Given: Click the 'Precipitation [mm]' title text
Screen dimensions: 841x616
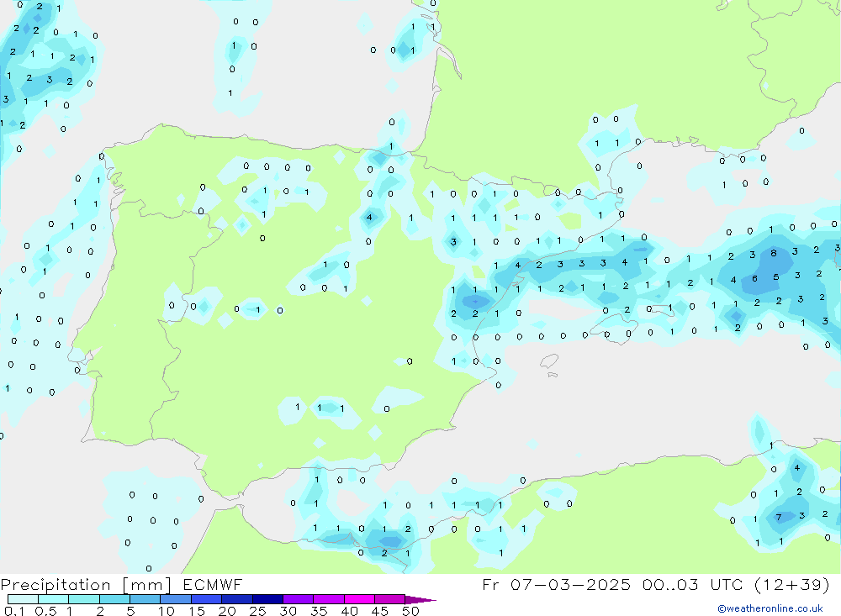Looking at the screenshot, I should [86, 585].
